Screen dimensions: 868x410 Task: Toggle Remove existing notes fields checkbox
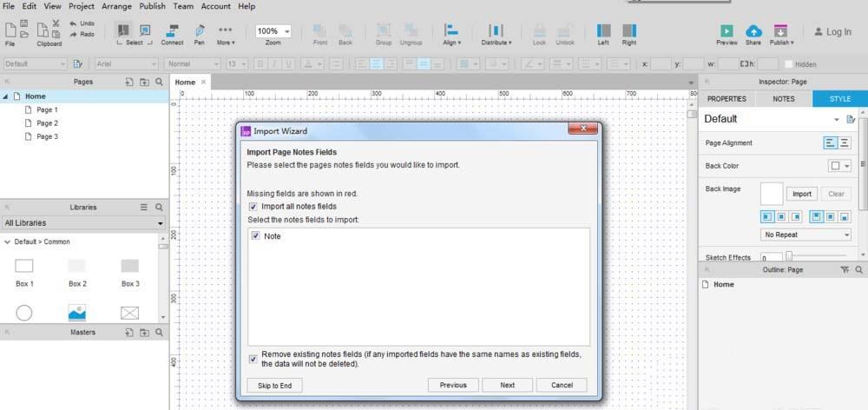[253, 359]
